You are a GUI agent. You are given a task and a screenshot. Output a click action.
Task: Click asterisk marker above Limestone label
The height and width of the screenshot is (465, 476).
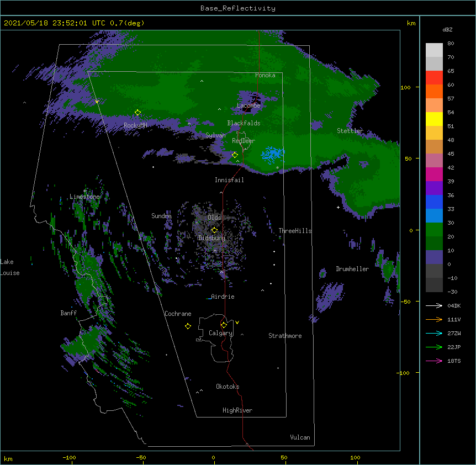[x=85, y=191]
